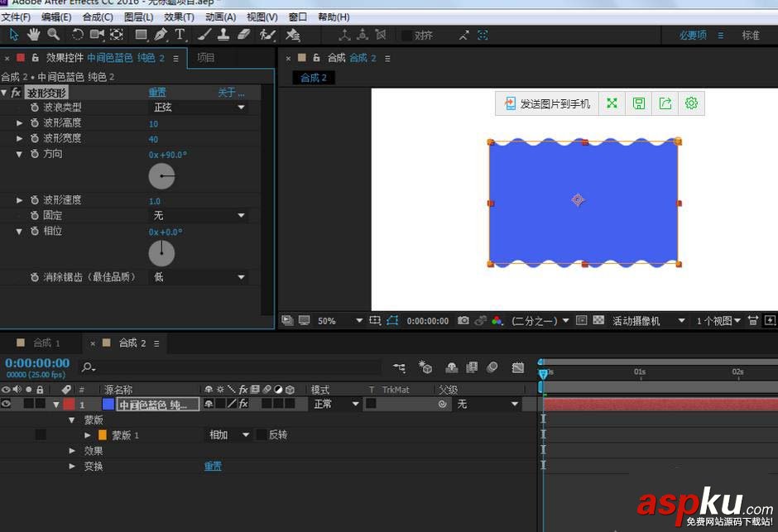The height and width of the screenshot is (532, 778).
Task: Select the Roto Brush tool
Action: point(267,35)
